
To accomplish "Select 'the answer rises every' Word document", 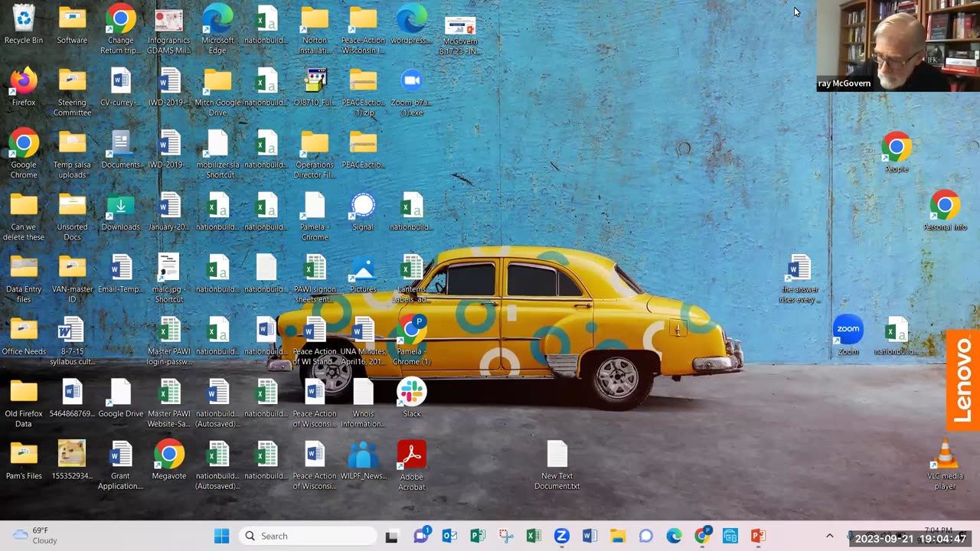I will (799, 278).
